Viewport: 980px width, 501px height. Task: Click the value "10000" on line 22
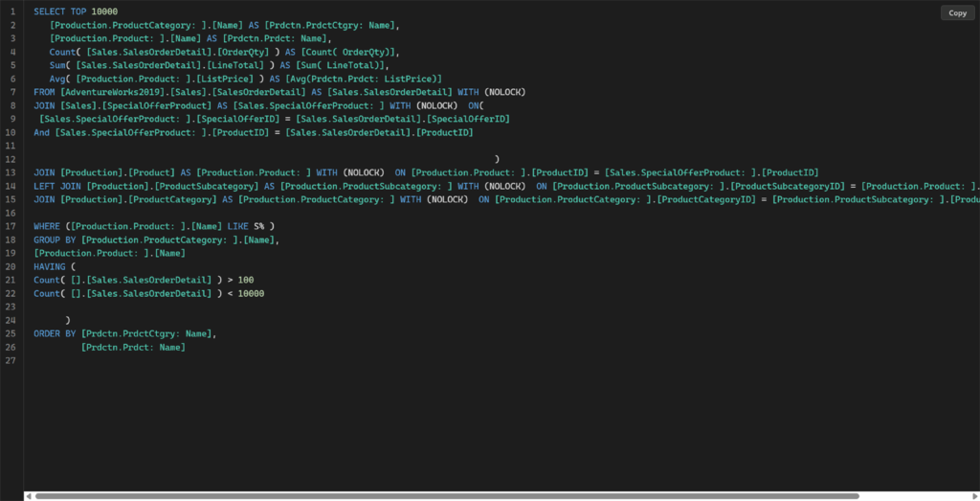(x=252, y=294)
